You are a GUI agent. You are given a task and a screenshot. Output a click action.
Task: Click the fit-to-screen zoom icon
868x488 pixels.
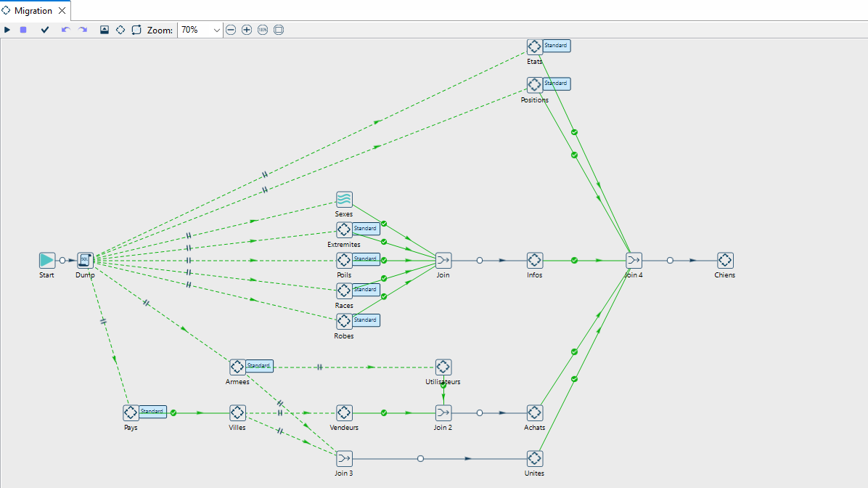pyautogui.click(x=279, y=30)
